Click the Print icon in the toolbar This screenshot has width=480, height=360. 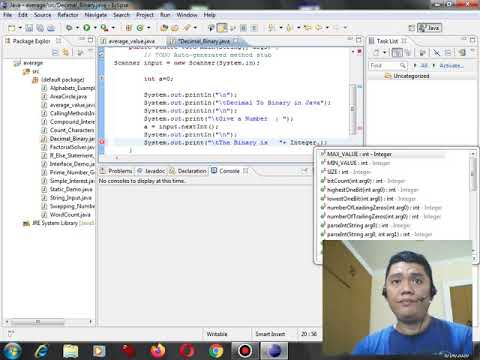[51, 28]
